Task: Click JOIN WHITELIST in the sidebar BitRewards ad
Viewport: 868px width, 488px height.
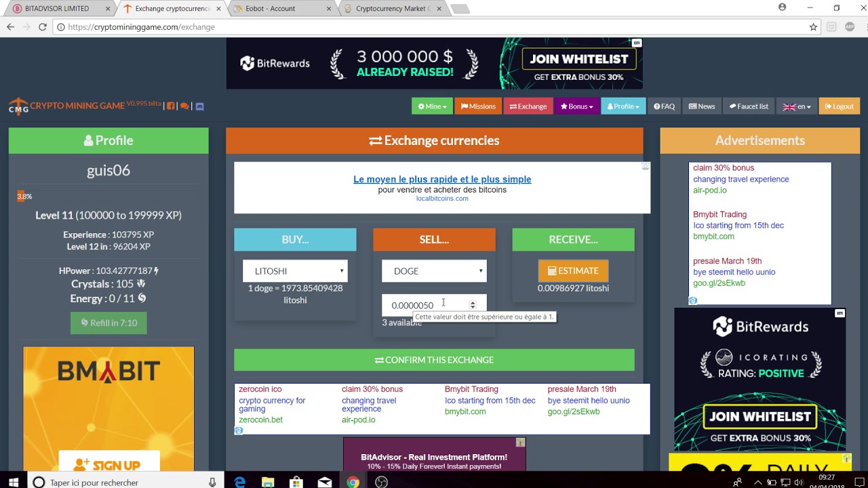Action: click(760, 417)
